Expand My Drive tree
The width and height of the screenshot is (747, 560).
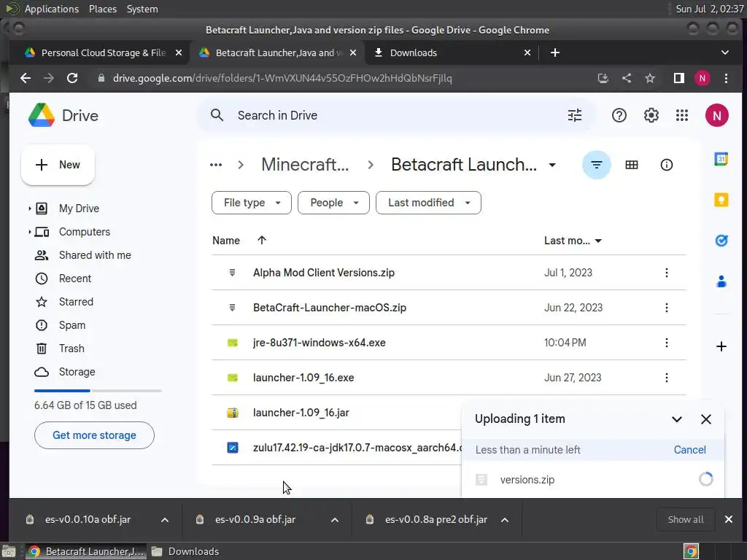29,209
